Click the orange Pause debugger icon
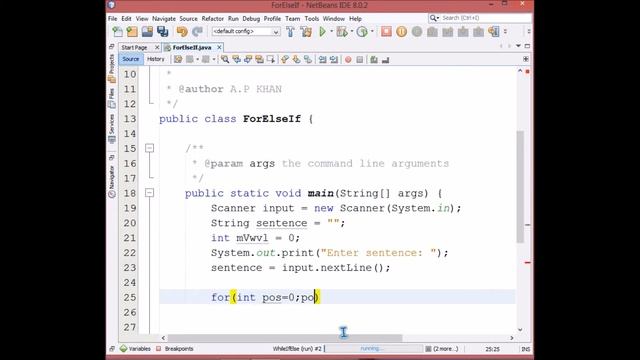 pos(402,31)
